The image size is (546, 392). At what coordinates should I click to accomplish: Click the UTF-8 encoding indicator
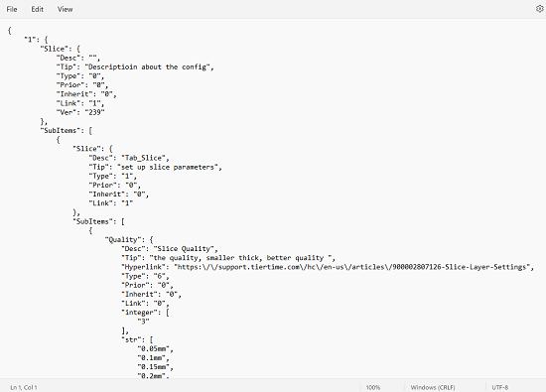[500, 387]
